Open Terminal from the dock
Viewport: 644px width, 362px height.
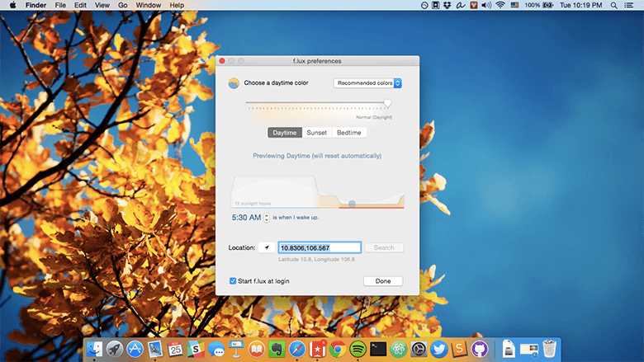pos(378,349)
